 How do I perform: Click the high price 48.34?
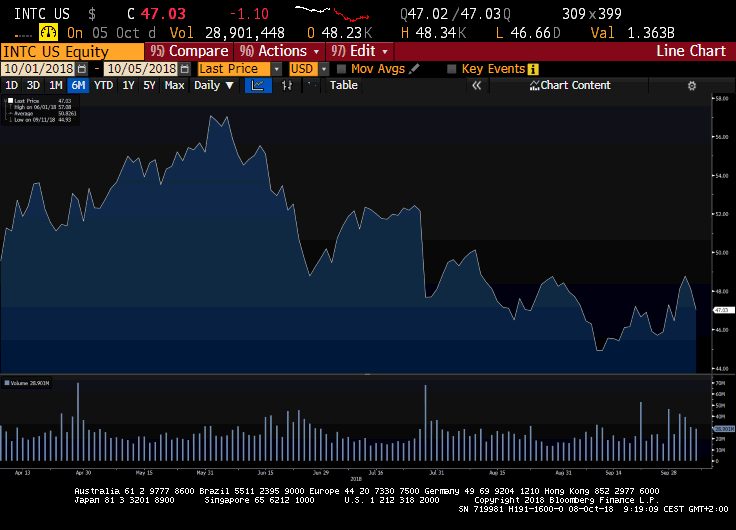436,33
